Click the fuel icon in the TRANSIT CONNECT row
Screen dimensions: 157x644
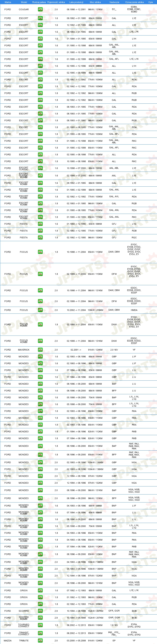(x=40, y=633)
